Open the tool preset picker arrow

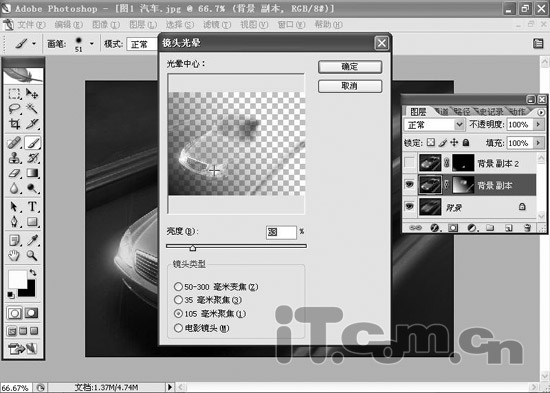coord(34,44)
